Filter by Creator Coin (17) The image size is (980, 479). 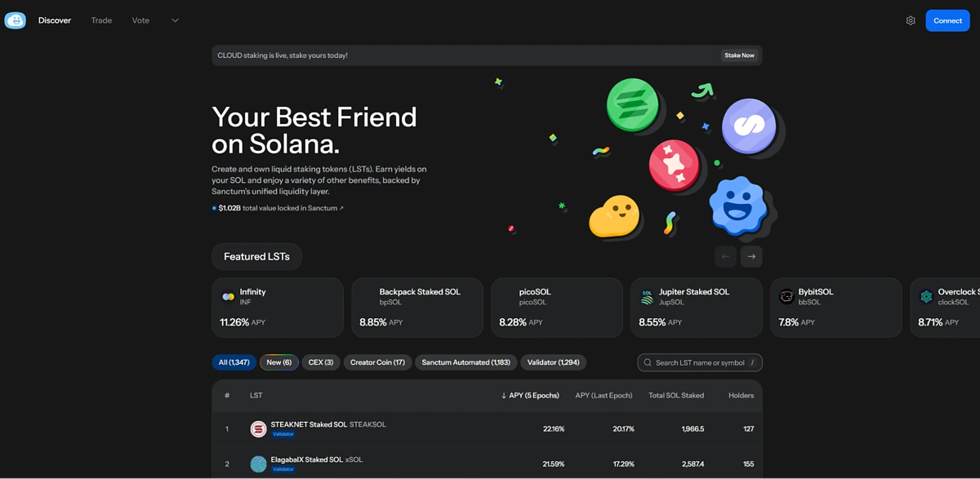(x=377, y=362)
